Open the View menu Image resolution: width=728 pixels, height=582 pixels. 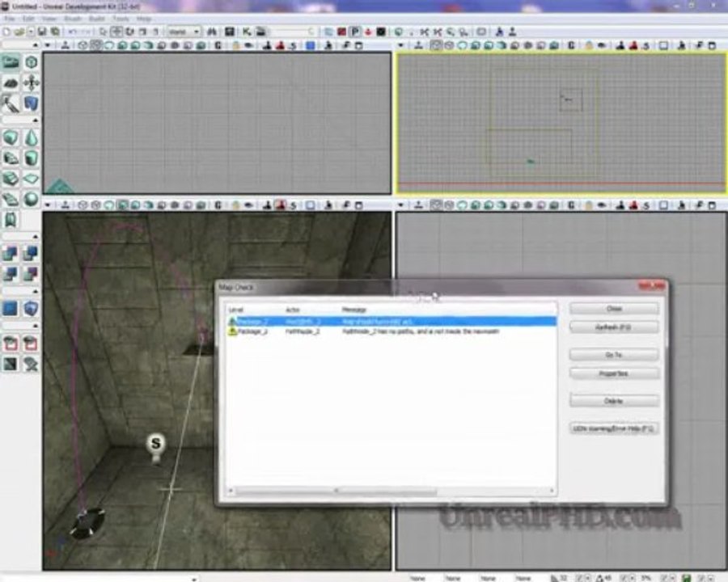pos(49,19)
